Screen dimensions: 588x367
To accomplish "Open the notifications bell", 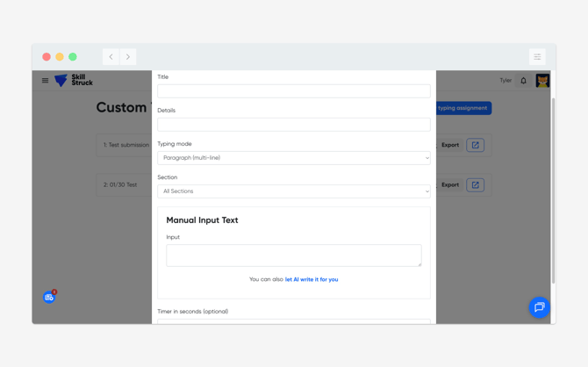I will 524,81.
